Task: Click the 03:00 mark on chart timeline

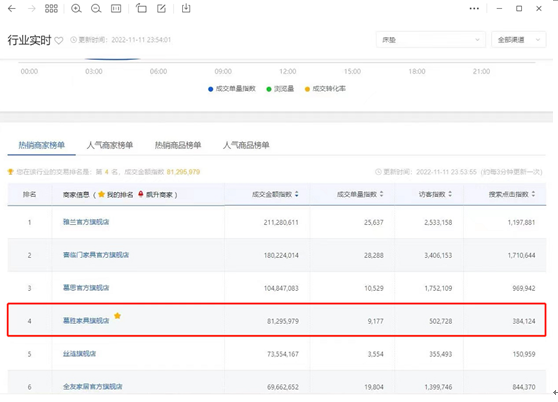Action: [94, 72]
